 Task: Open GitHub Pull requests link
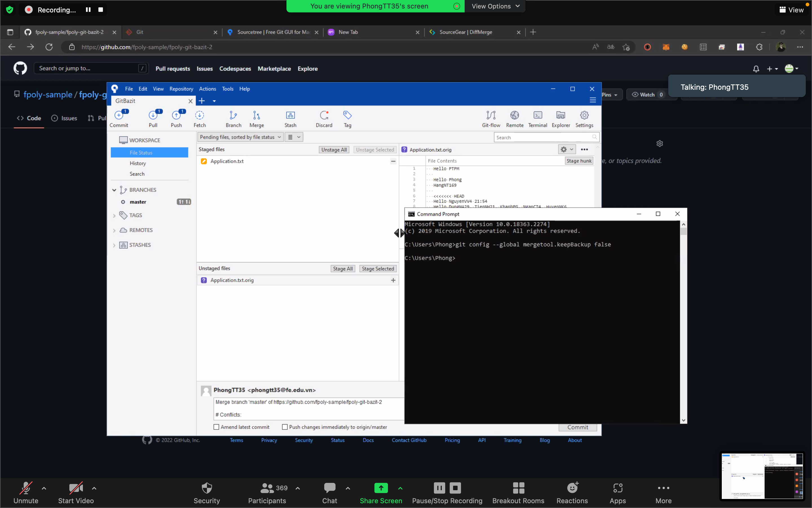[173, 69]
